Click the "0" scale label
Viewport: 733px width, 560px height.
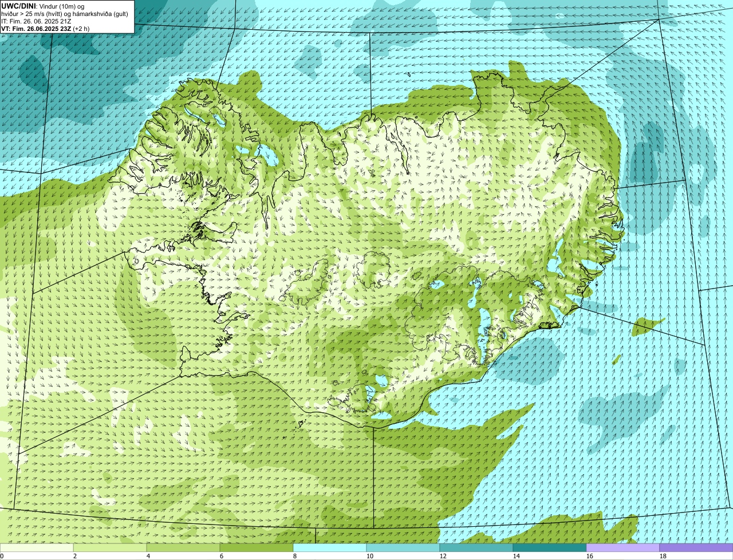pos(2,556)
